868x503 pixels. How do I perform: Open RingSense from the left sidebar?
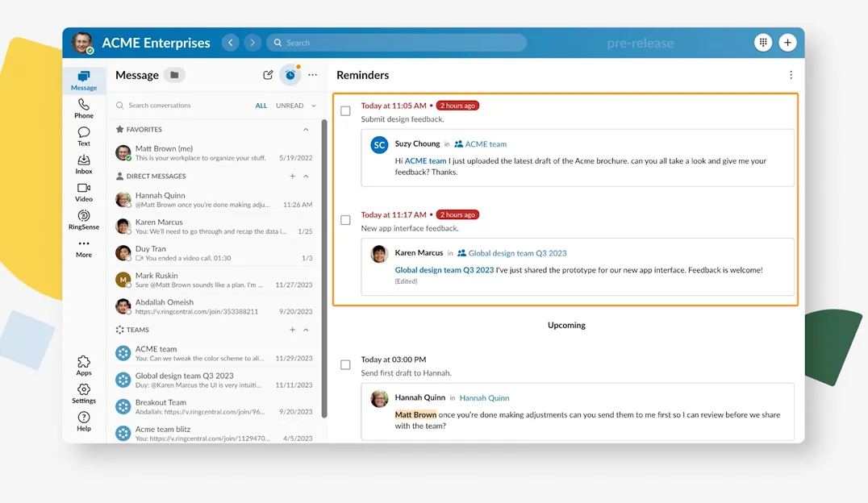click(x=84, y=219)
